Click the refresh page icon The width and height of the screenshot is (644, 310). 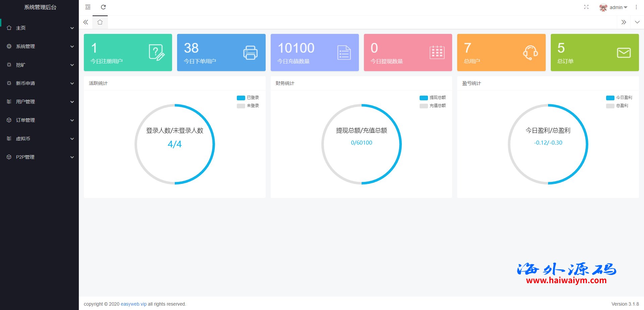click(x=103, y=7)
